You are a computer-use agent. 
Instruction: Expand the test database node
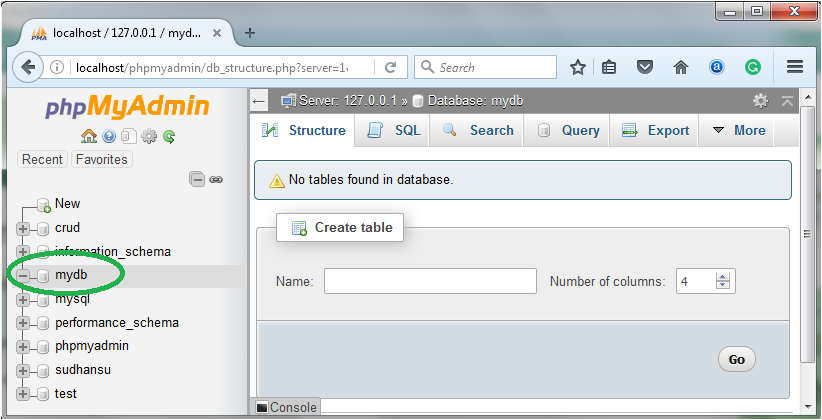pos(23,394)
